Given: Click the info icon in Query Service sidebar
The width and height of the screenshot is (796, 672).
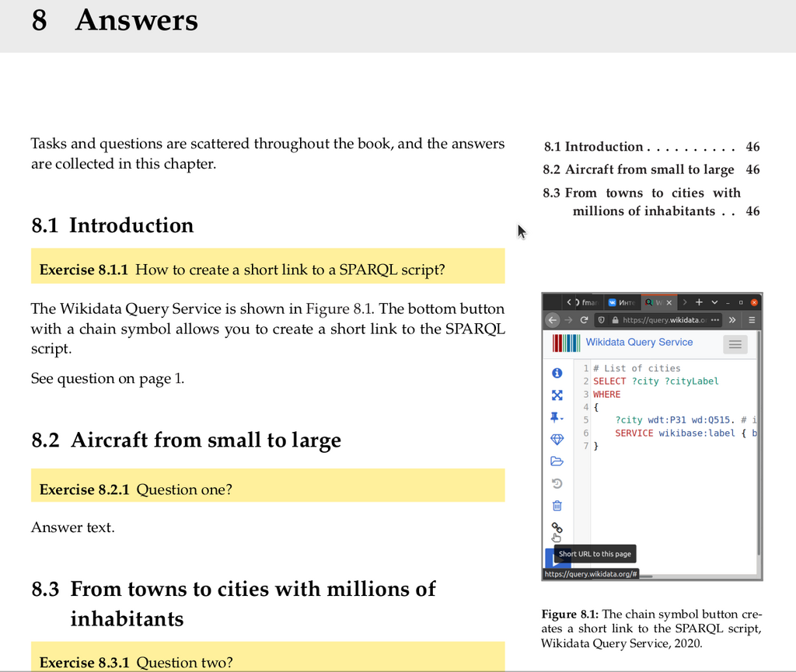Looking at the screenshot, I should pos(557,373).
